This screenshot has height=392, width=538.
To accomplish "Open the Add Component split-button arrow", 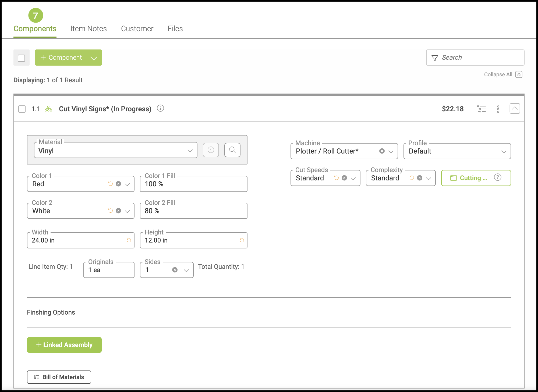I will click(x=94, y=58).
